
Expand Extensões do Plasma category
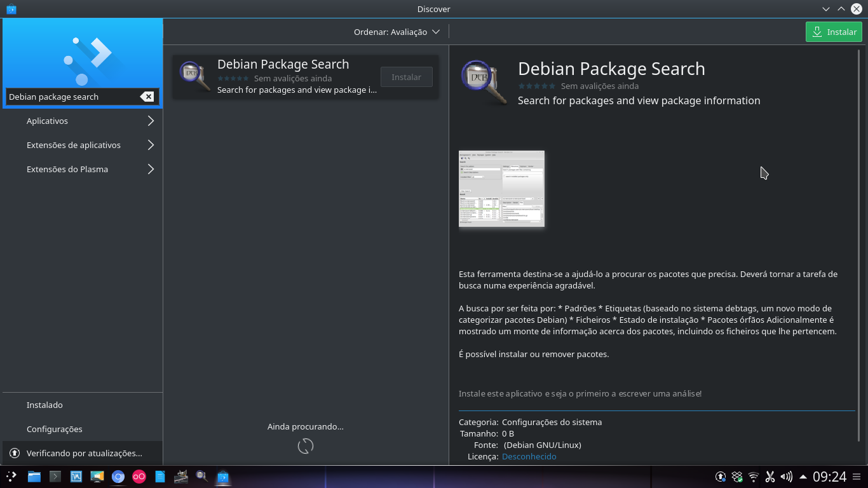point(83,169)
